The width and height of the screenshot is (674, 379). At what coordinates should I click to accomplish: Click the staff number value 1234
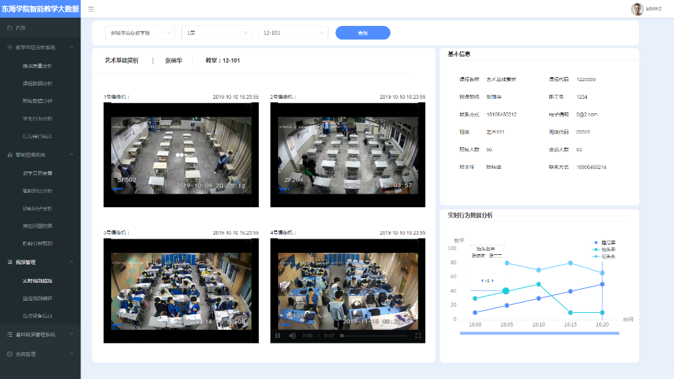pos(582,97)
